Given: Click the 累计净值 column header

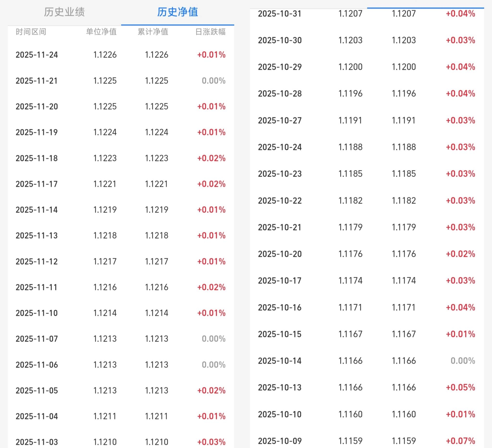Looking at the screenshot, I should coord(153,32).
